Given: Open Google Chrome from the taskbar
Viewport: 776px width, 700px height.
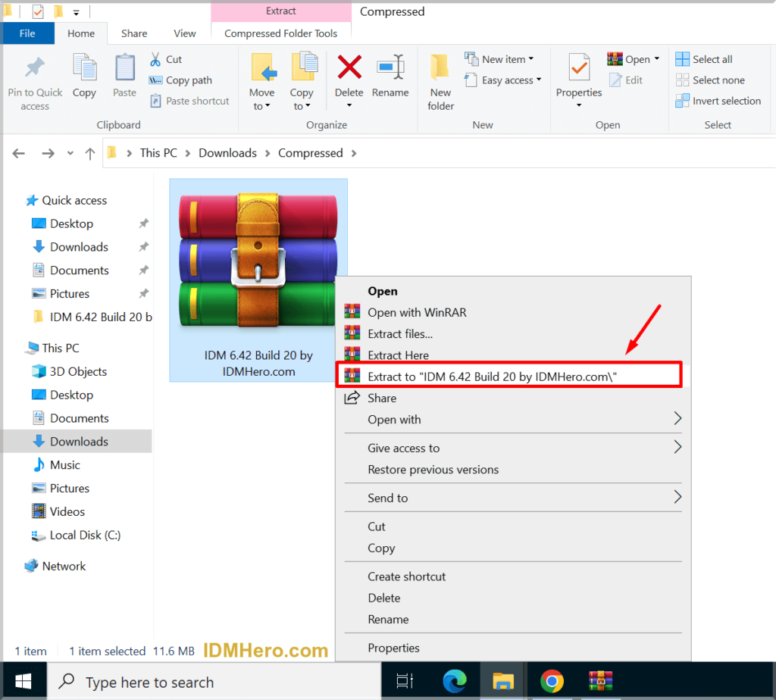Looking at the screenshot, I should click(552, 682).
